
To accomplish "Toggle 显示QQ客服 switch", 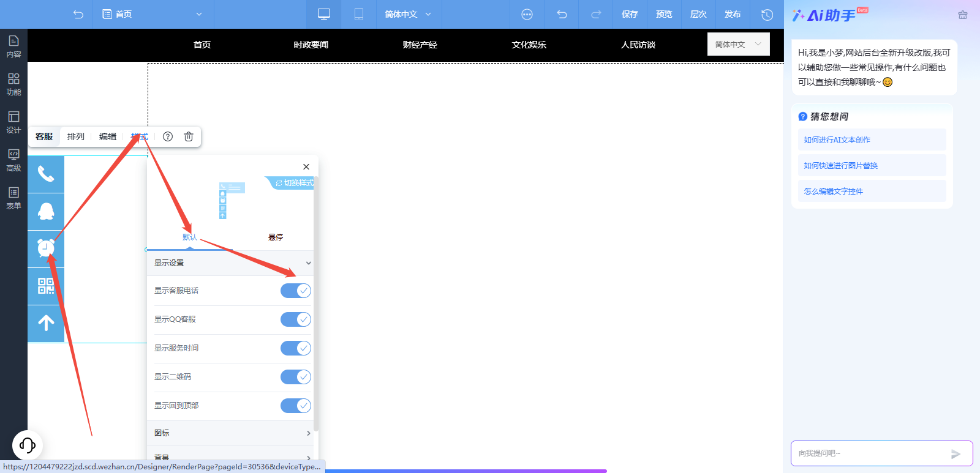I will [x=296, y=319].
